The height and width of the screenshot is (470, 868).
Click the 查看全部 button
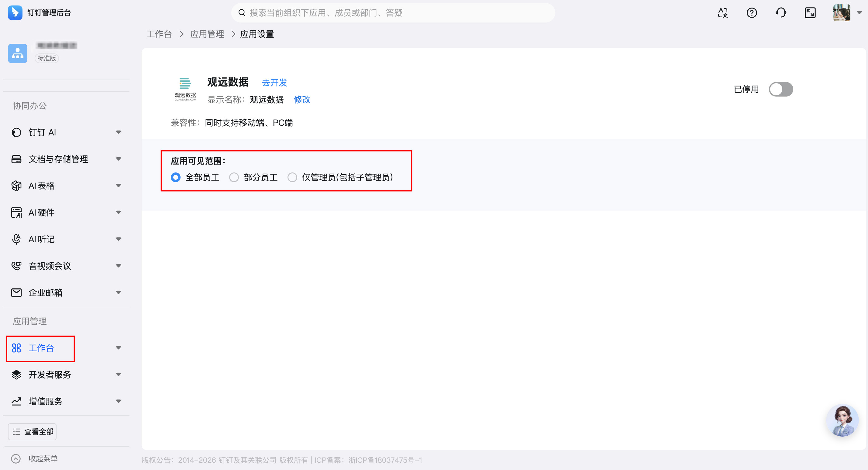click(32, 432)
